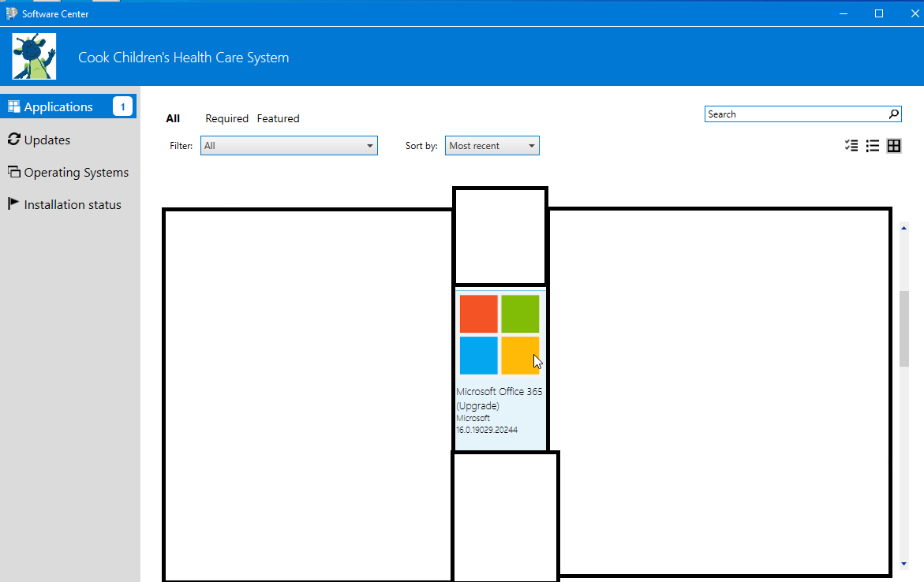Switch to list view using the list icon
924x582 pixels.
click(x=873, y=145)
